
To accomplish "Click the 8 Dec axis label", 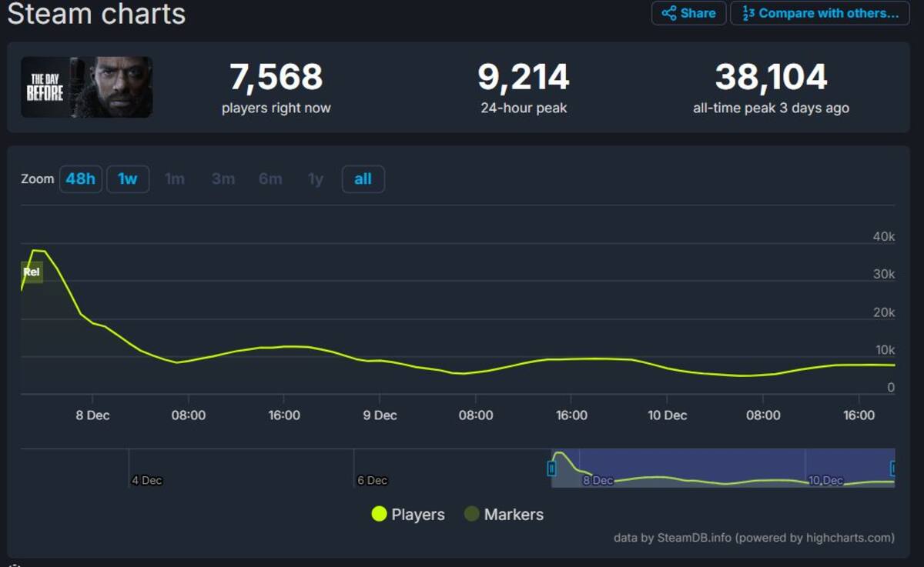I will pyautogui.click(x=92, y=415).
